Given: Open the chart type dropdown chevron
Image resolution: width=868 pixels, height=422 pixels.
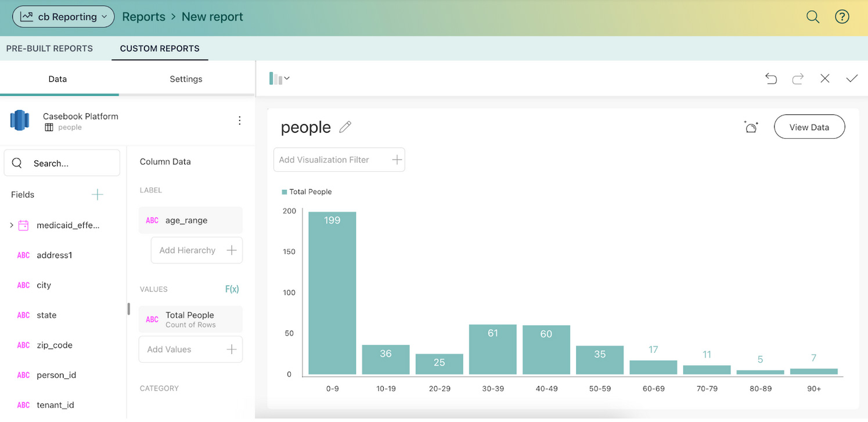Looking at the screenshot, I should pyautogui.click(x=287, y=78).
